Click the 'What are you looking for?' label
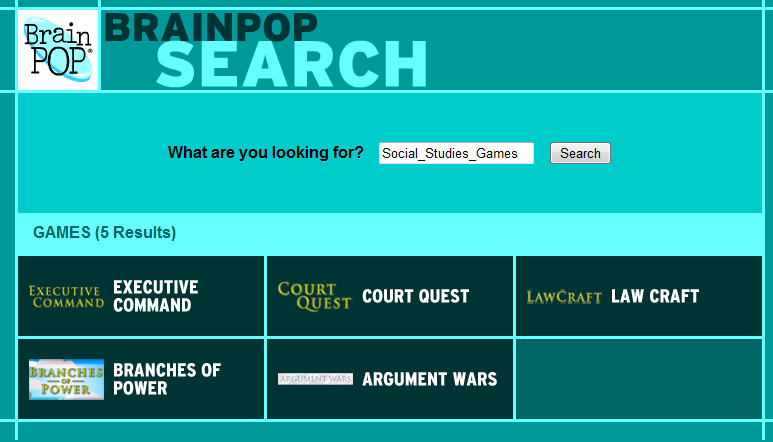 coord(266,152)
